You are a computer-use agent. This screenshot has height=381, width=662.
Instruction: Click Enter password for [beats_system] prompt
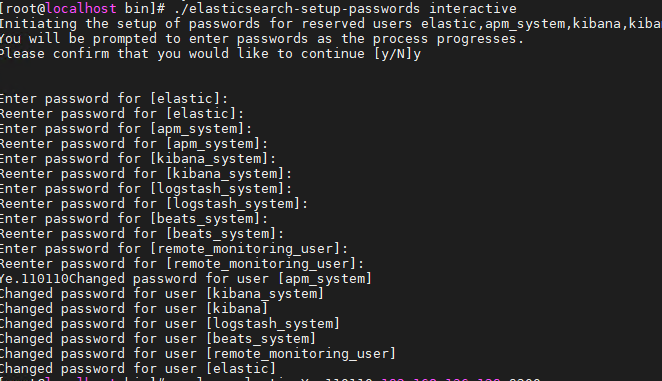coord(134,219)
